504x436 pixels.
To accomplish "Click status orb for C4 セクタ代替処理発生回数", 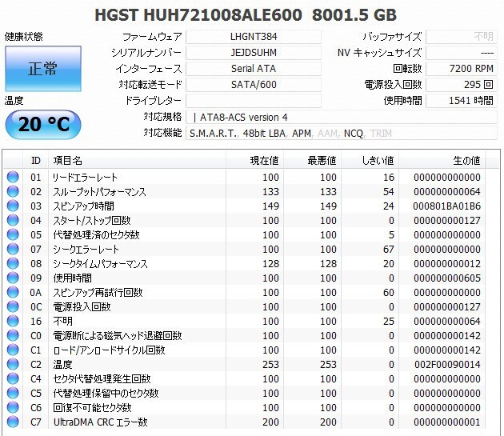I will (x=13, y=378).
